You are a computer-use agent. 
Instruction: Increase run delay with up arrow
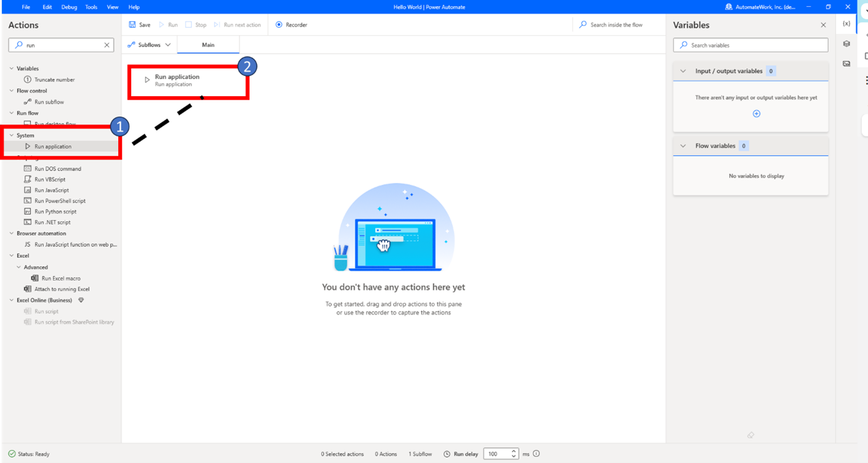tap(514, 451)
